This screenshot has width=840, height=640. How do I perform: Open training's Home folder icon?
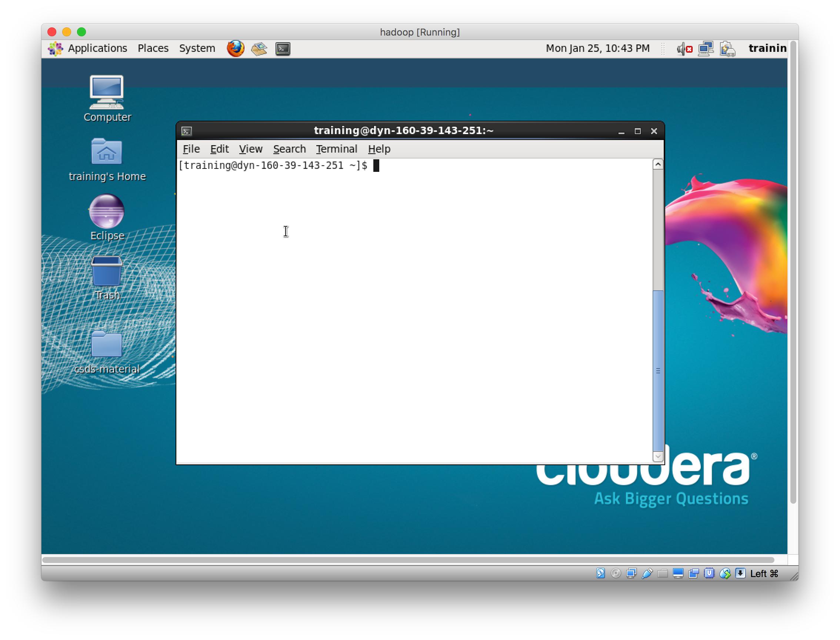(x=107, y=152)
